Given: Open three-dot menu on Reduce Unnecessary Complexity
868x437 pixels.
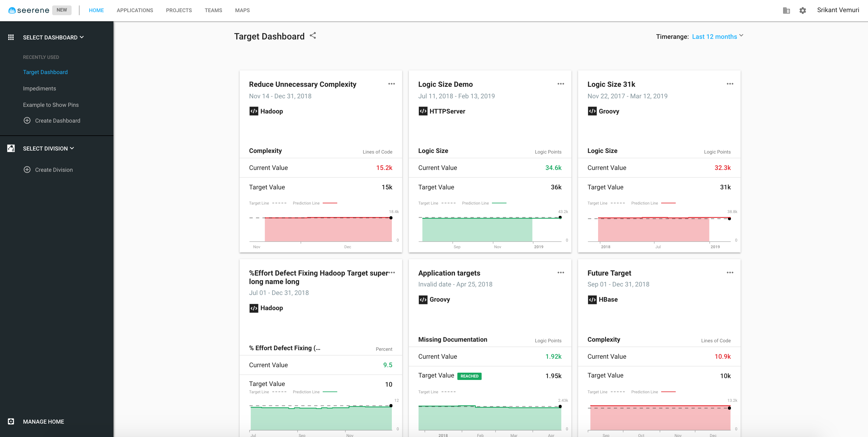Looking at the screenshot, I should [391, 84].
